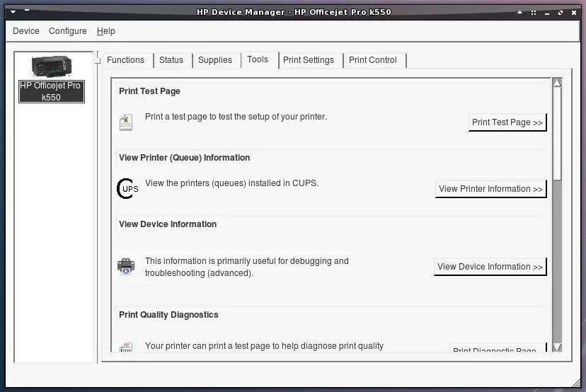This screenshot has width=586, height=392.
Task: Open the window menu arrow in title bar
Action: tap(13, 12)
